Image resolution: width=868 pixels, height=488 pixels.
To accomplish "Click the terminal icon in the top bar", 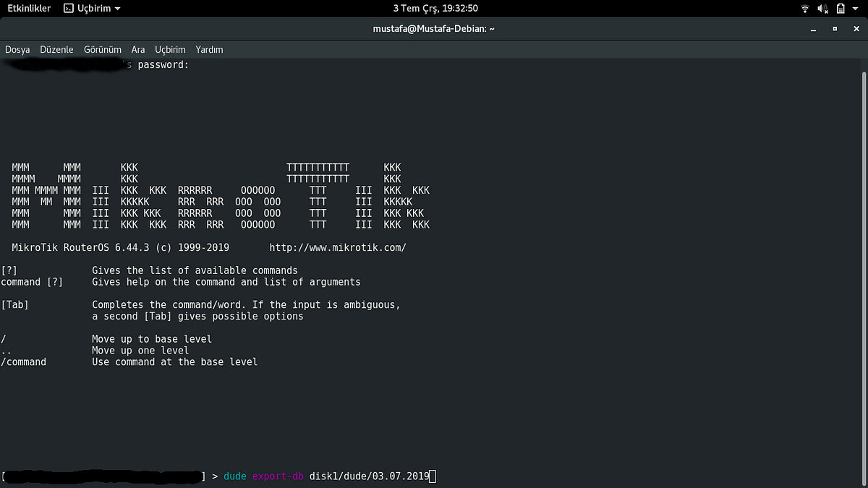I will [x=68, y=9].
